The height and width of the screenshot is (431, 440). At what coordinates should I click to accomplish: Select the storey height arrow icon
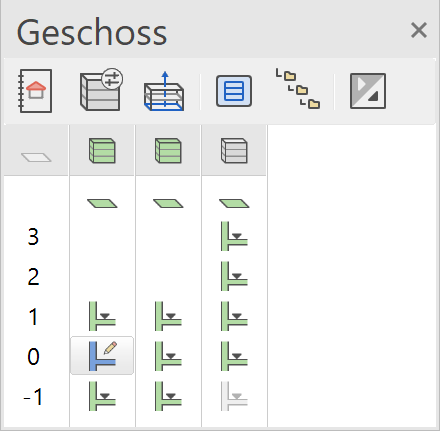coord(164,91)
